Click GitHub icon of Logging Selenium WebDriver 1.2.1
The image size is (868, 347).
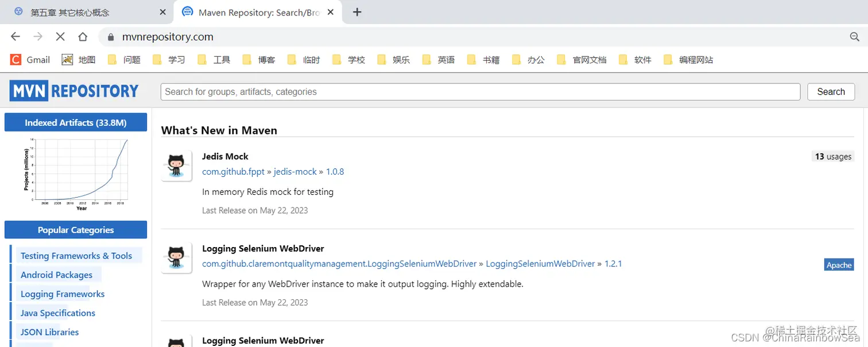176,258
